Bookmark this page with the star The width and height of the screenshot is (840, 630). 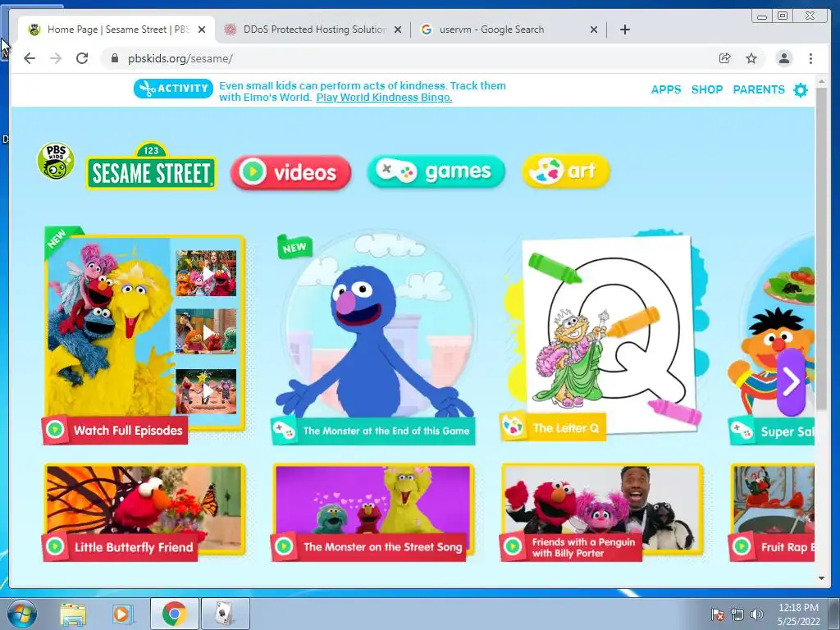(x=751, y=58)
